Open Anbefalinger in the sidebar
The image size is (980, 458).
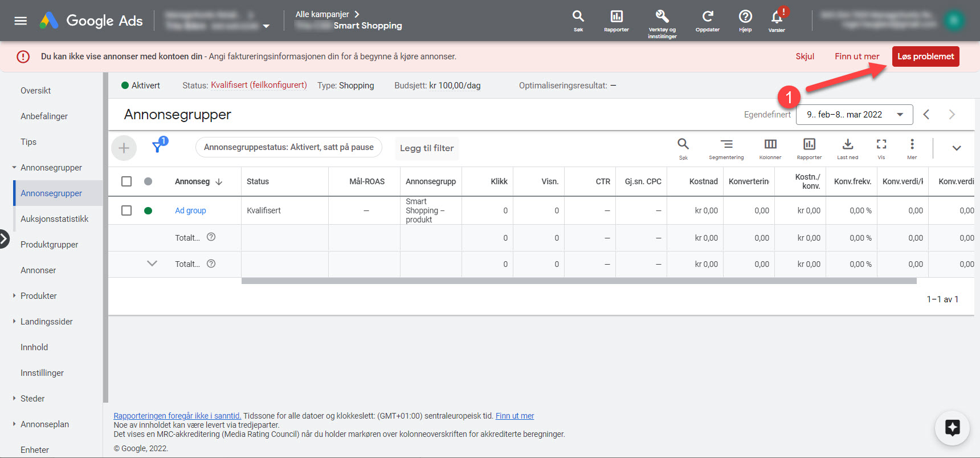pyautogui.click(x=44, y=116)
